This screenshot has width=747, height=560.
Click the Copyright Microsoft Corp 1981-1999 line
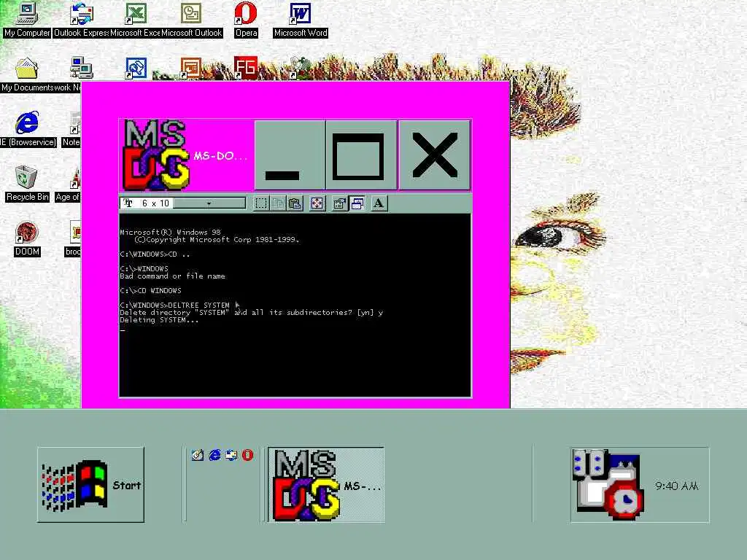217,239
